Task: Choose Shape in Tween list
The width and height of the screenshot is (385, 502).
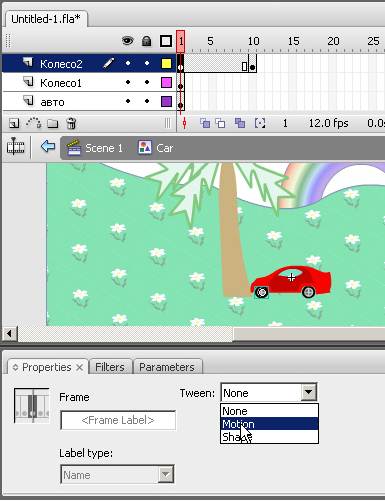Action: 269,436
